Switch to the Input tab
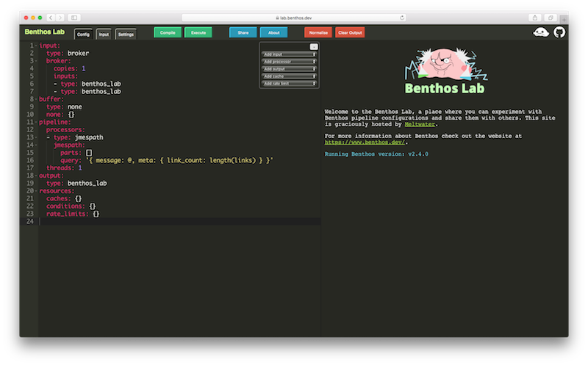This screenshot has height=365, width=588. click(x=104, y=34)
